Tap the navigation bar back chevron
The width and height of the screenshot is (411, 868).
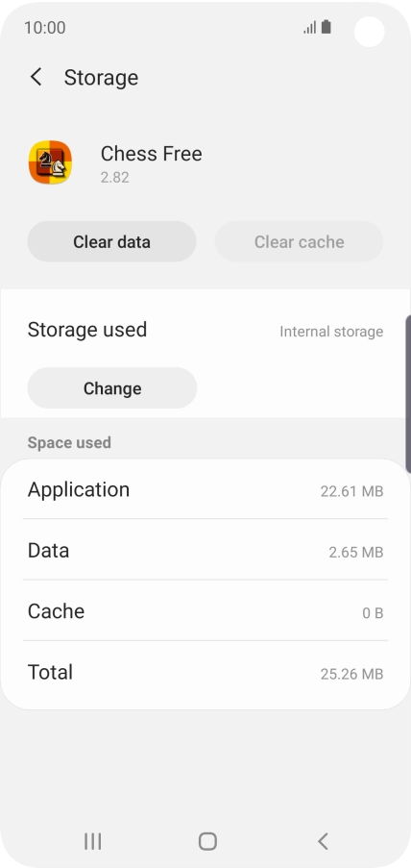point(323,841)
